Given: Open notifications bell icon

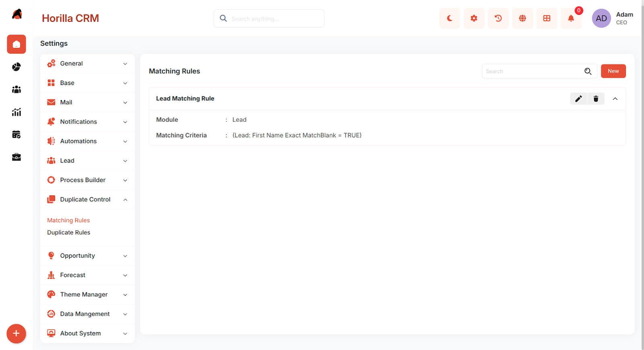Looking at the screenshot, I should pos(571,19).
